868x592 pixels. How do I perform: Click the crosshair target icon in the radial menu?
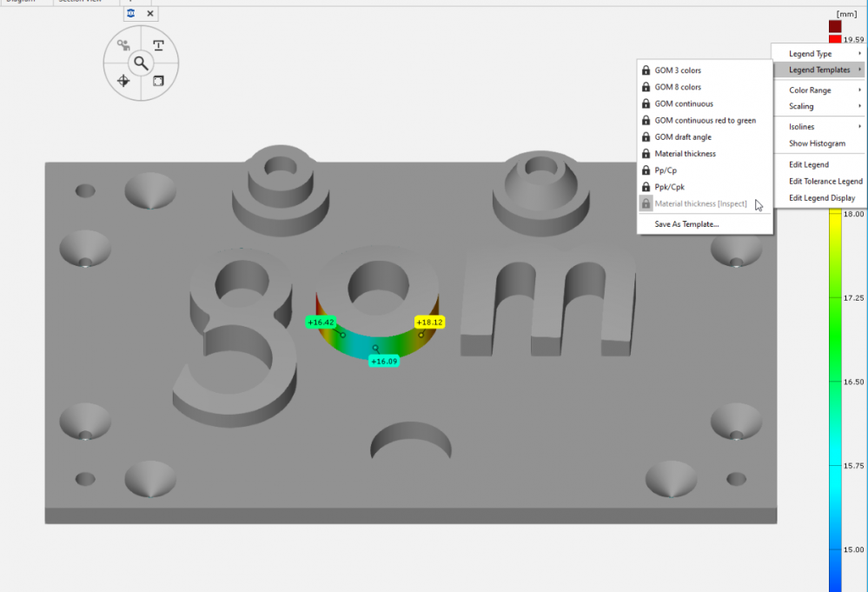123,81
